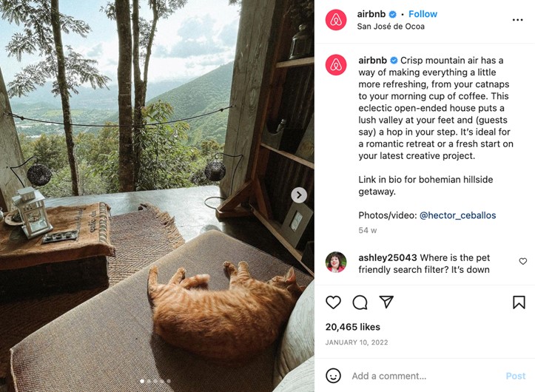Click the airbnb username in the header
Viewport: 535px width, 392px height.
coord(372,14)
